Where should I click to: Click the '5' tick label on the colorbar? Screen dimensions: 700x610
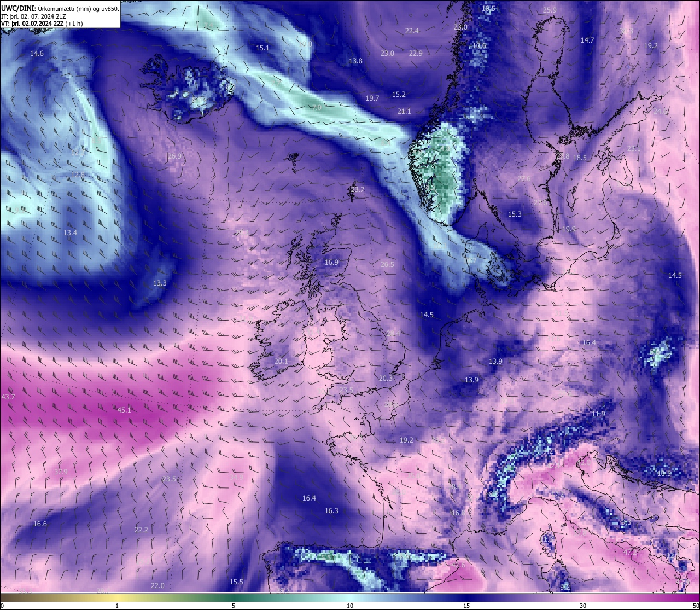[234, 606]
